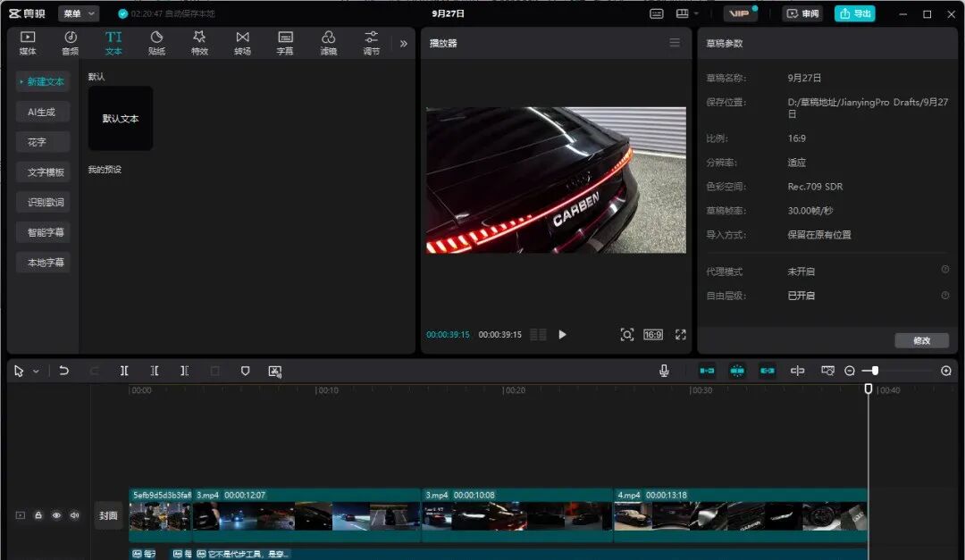This screenshot has width=965, height=560.
Task: Click the microphone record voiceover icon
Action: 664,371
